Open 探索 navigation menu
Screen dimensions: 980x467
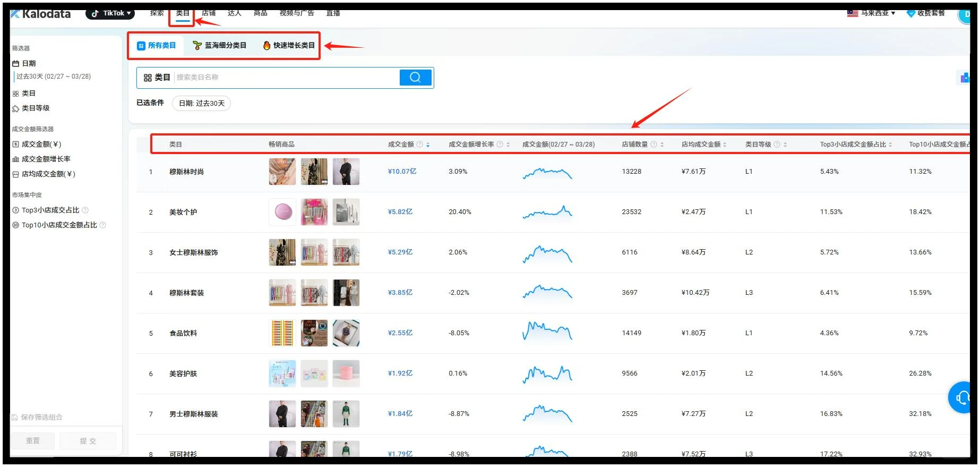pos(157,13)
